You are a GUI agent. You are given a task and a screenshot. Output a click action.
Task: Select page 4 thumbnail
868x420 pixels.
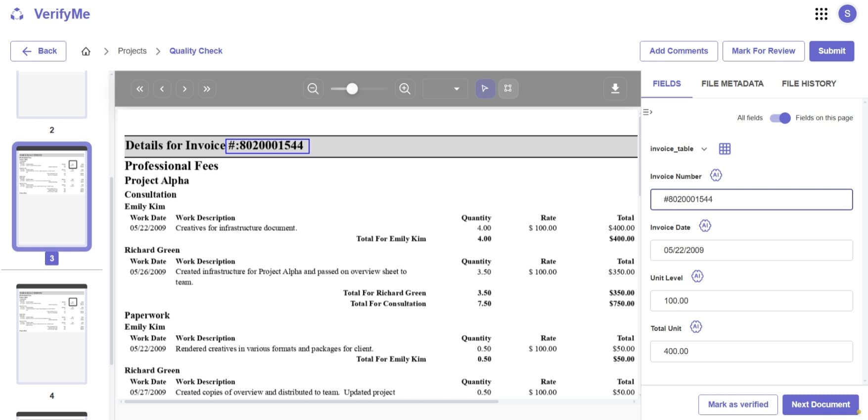point(52,334)
